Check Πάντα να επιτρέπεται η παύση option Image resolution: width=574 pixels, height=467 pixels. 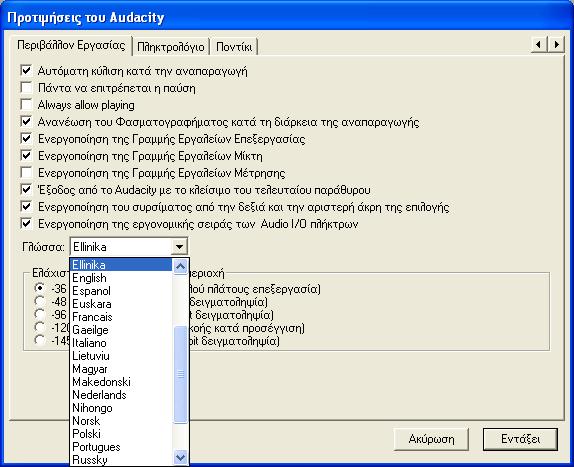(x=26, y=87)
